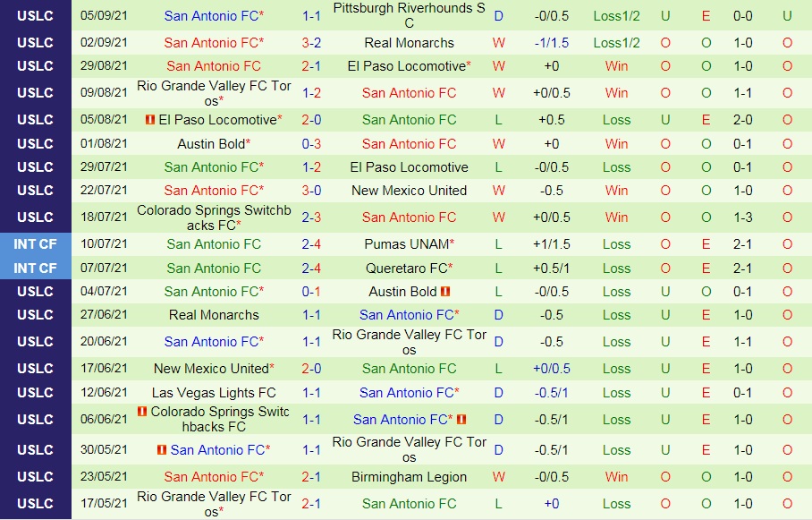This screenshot has height=520, width=812.
Task: Click the 2-0 score of New Mexico United match
Action: (x=311, y=369)
